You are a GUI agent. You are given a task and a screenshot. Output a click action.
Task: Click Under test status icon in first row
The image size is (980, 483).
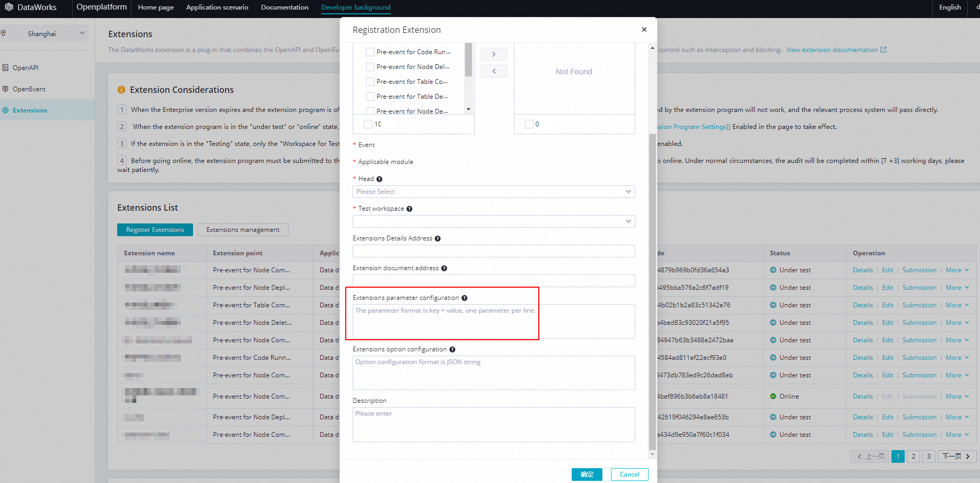[x=773, y=270]
